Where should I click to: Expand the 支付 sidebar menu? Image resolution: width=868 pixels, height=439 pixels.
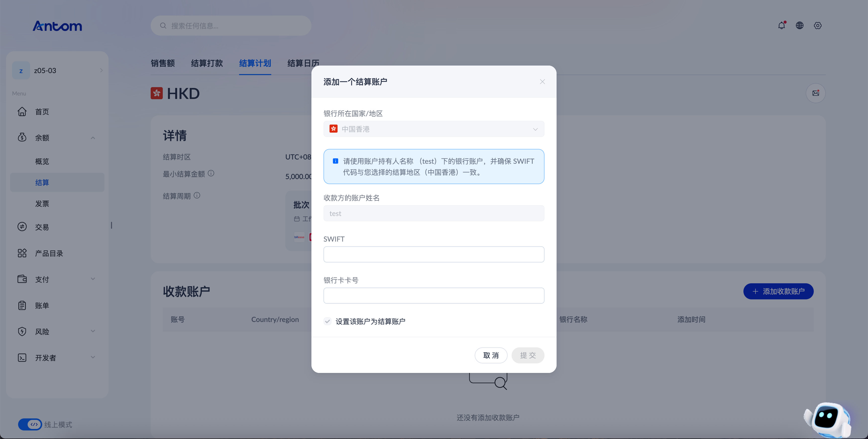click(57, 279)
